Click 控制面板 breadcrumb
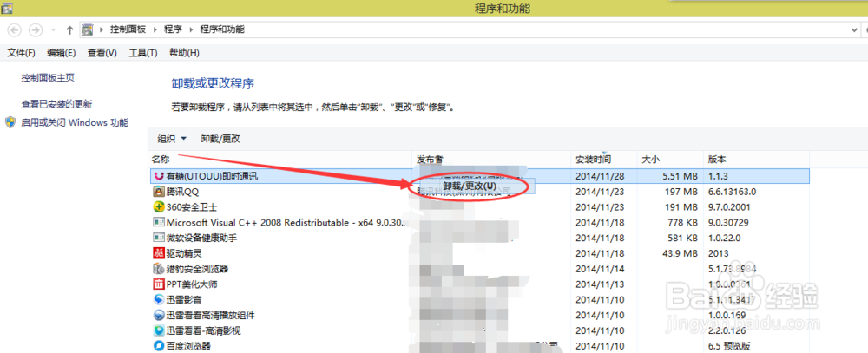The width and height of the screenshot is (868, 353). tap(128, 29)
